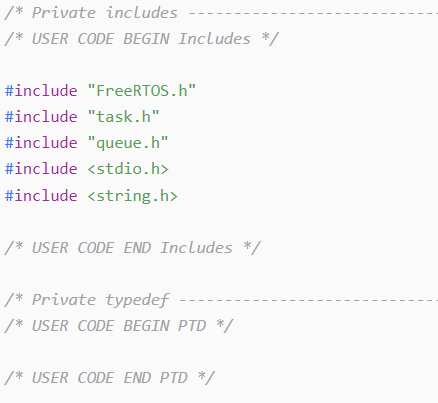The image size is (438, 403).
Task: Click the "queue.h" filename text
Action: pos(128,143)
